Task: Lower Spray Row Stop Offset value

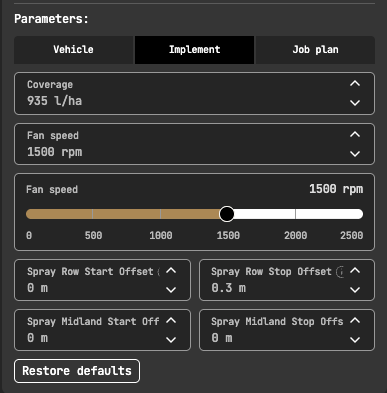Action: 355,290
